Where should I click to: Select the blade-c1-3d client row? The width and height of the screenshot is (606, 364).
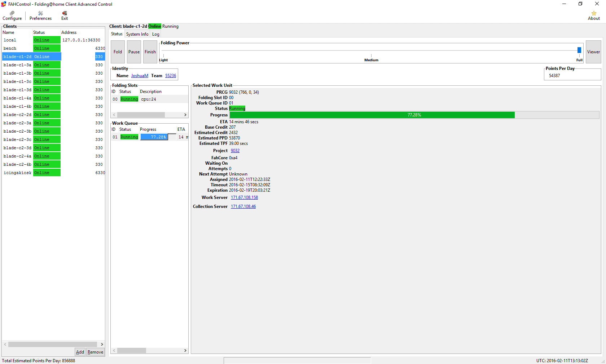tap(53, 90)
